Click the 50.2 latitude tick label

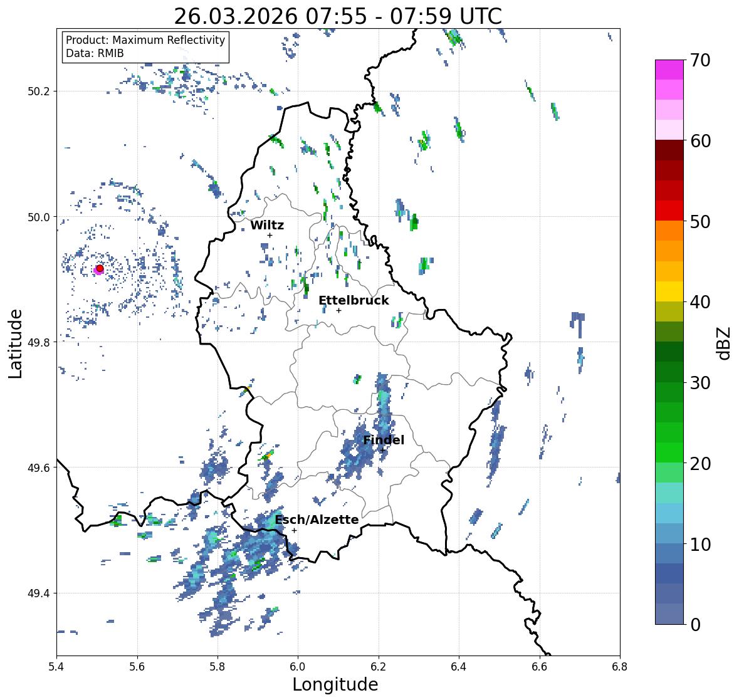click(39, 91)
